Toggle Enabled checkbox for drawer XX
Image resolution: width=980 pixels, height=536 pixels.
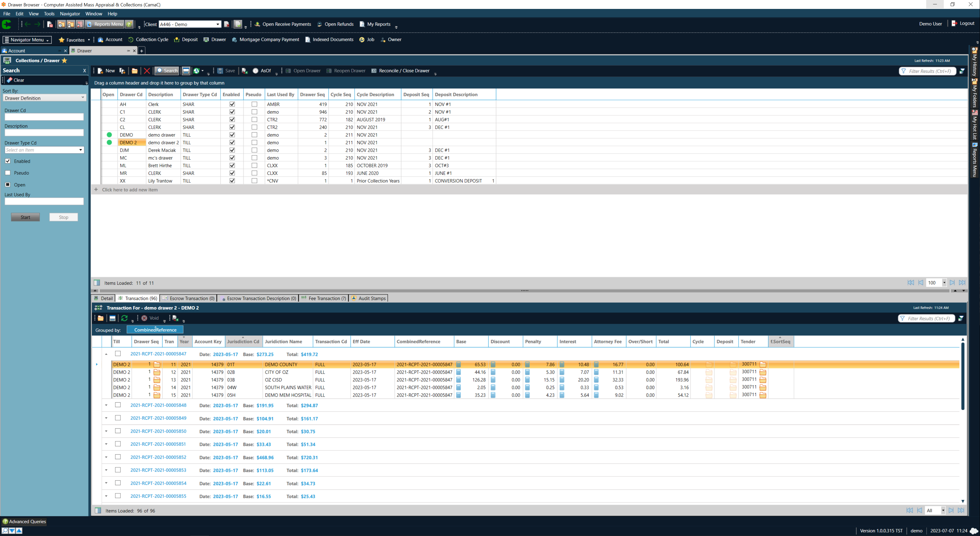click(232, 181)
